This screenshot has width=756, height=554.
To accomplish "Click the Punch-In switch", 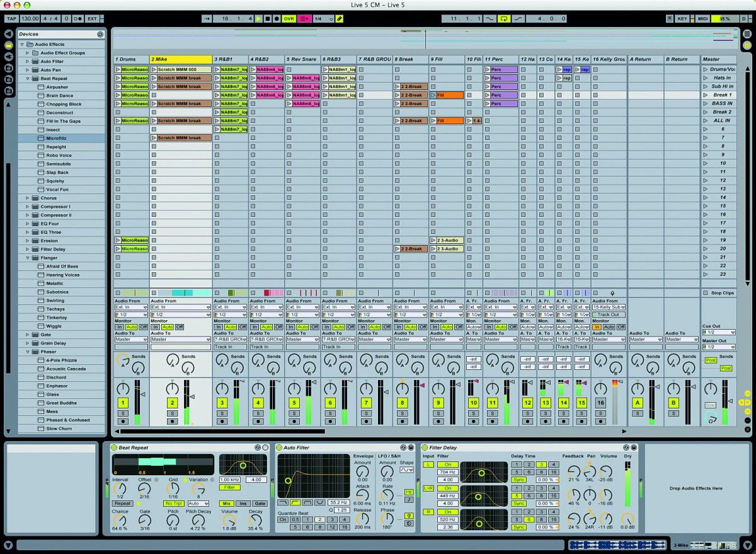I will pyautogui.click(x=490, y=19).
